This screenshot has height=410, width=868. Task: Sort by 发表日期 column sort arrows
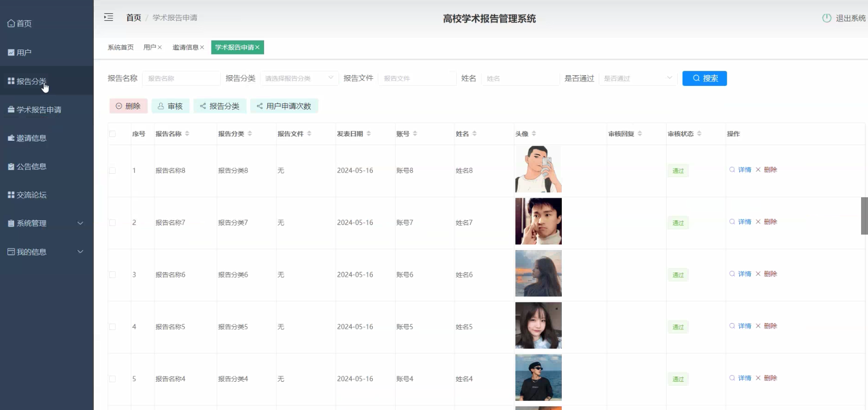pyautogui.click(x=369, y=134)
